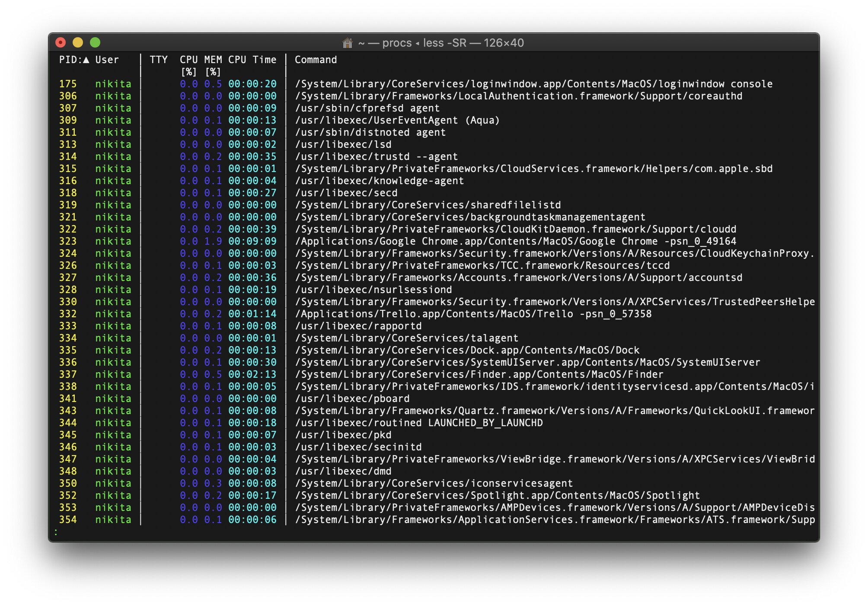Click the Spotlight.app process command

497,495
